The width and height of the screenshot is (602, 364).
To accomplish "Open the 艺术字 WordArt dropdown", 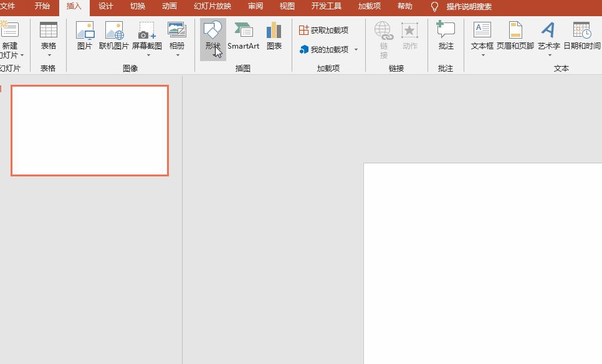I will pos(549,55).
